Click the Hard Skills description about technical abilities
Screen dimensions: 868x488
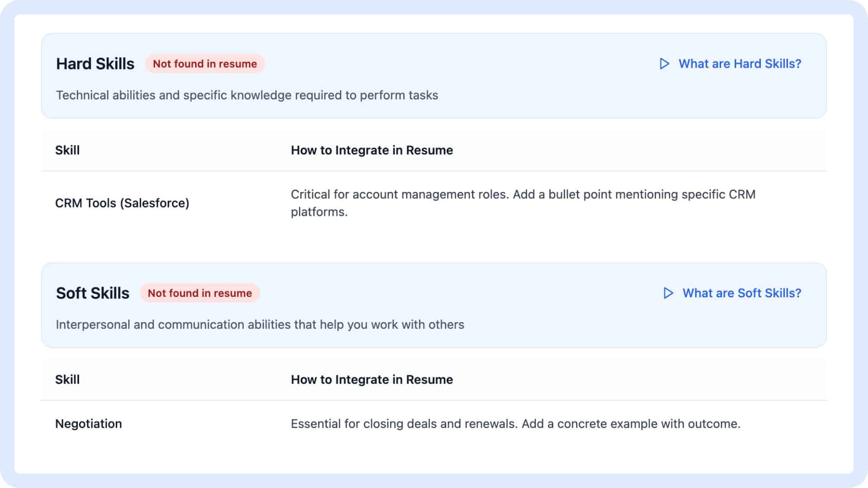click(x=247, y=95)
